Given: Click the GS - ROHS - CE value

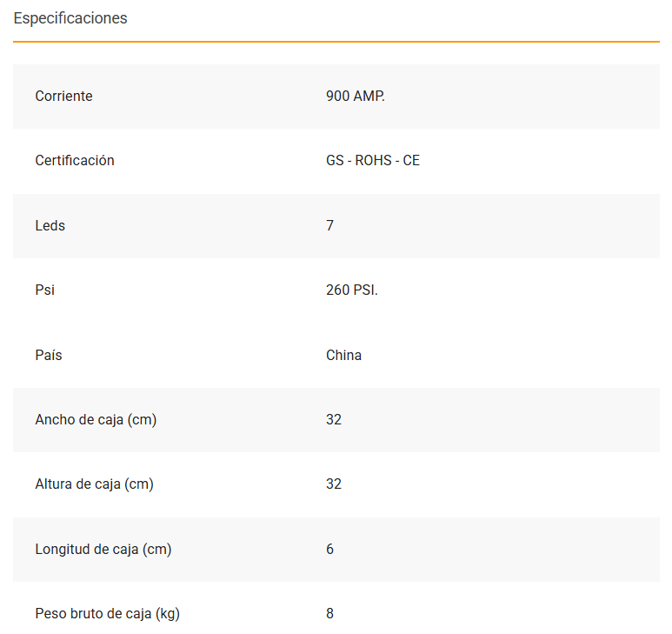Looking at the screenshot, I should tap(372, 161).
